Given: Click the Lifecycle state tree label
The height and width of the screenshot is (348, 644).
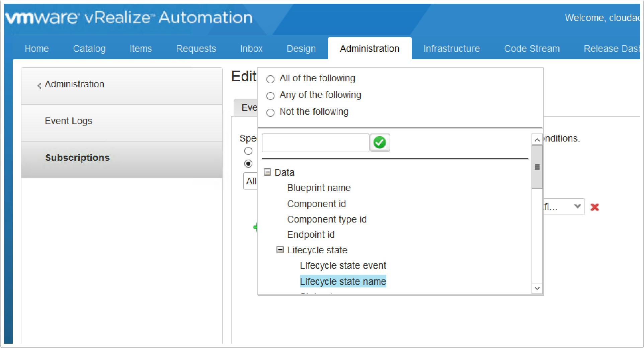Looking at the screenshot, I should 317,250.
